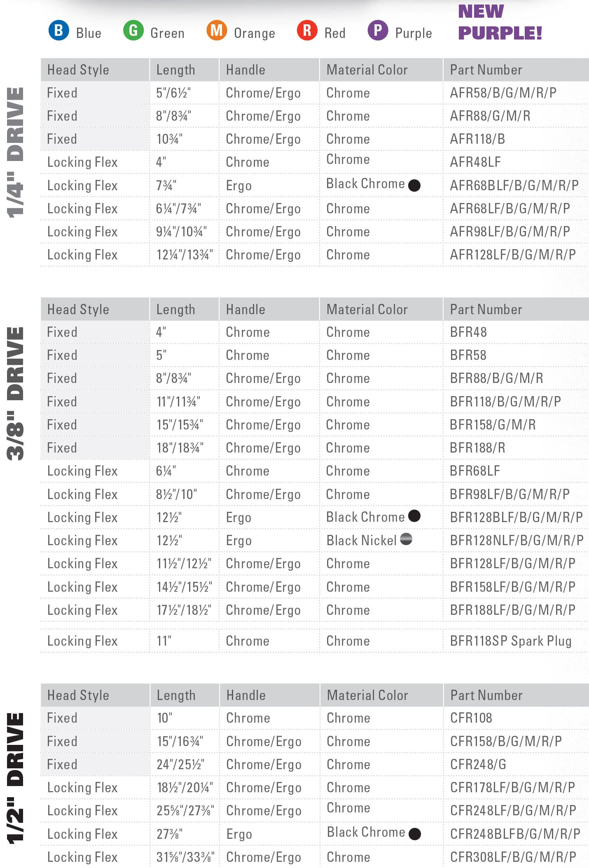Screen dimensions: 589x868
Task: Click the vertical 3/8" DRIVE label
Action: pos(16,393)
